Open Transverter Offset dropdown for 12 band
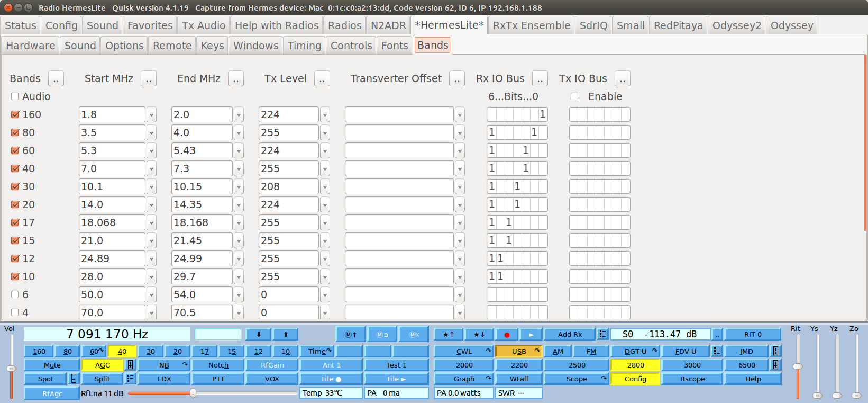This screenshot has width=868, height=403. 460,258
